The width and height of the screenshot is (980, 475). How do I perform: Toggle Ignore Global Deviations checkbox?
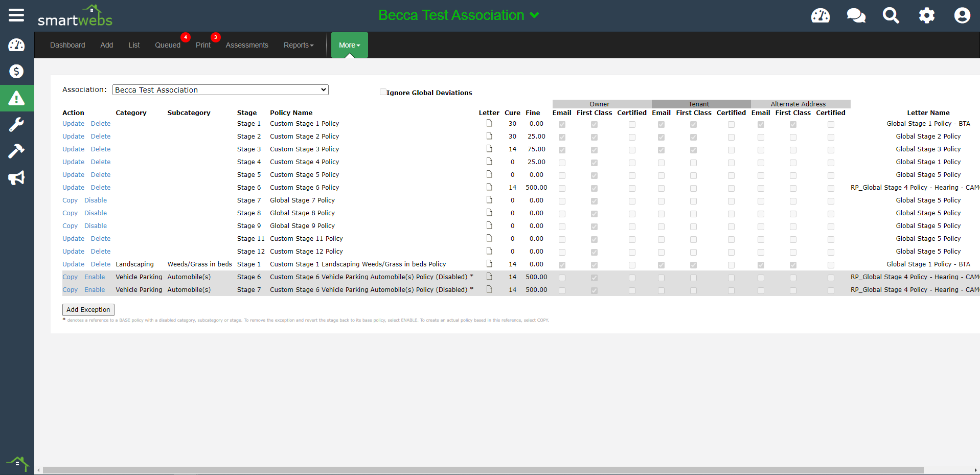coord(383,92)
